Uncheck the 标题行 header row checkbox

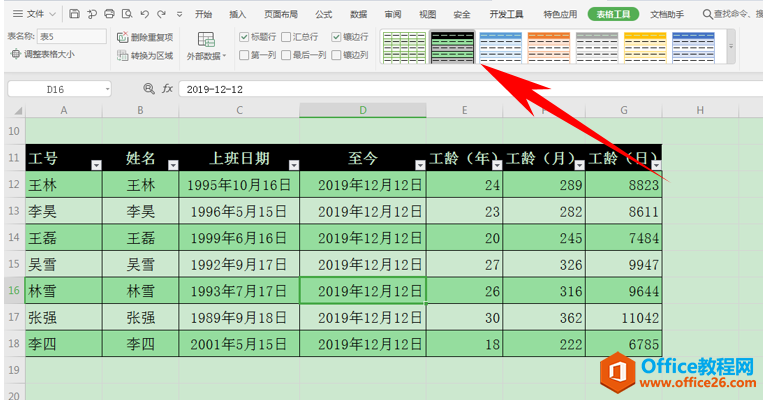click(x=245, y=37)
